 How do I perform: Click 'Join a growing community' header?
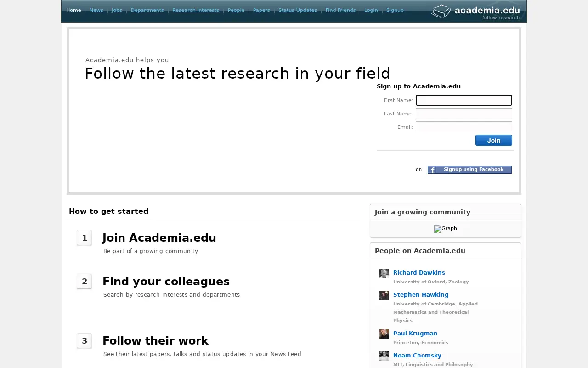point(423,212)
